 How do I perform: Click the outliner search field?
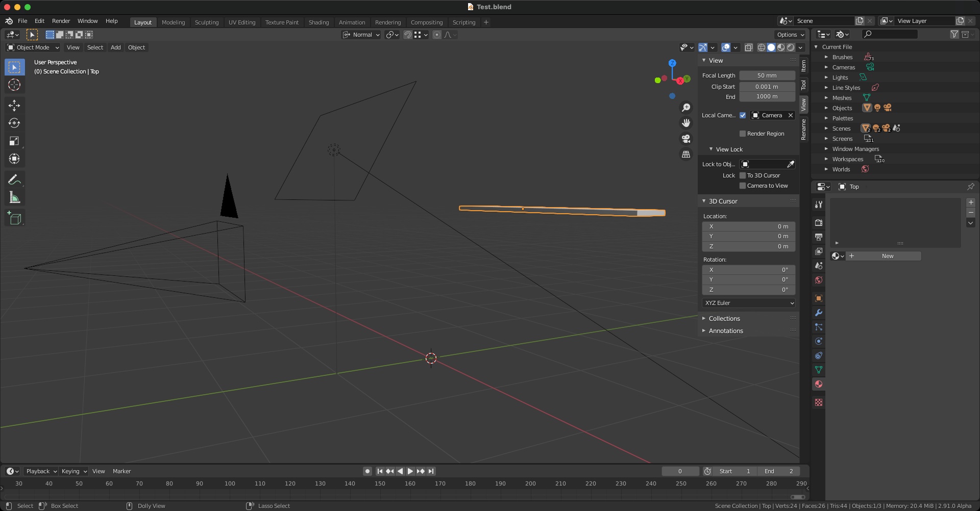pyautogui.click(x=890, y=34)
